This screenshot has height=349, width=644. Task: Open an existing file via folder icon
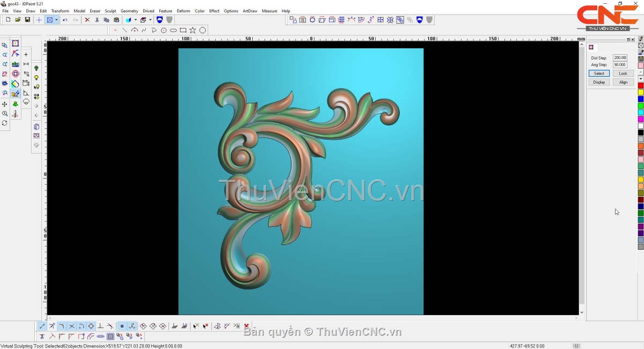[18, 20]
